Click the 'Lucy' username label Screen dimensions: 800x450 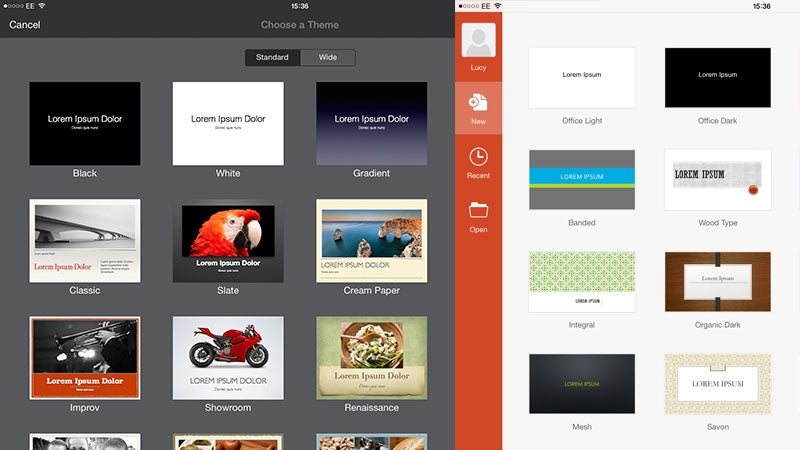[479, 67]
